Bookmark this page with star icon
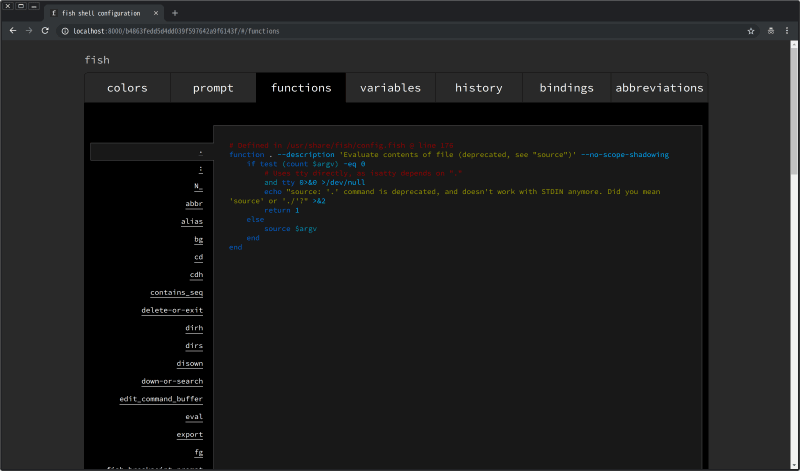The width and height of the screenshot is (800, 471). [751, 31]
